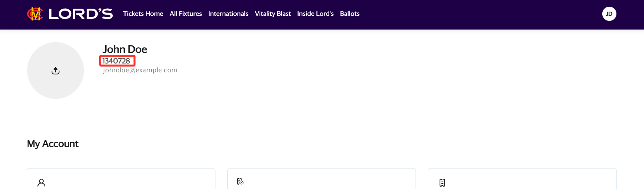Open the Tickets Home menu item

[x=143, y=14]
